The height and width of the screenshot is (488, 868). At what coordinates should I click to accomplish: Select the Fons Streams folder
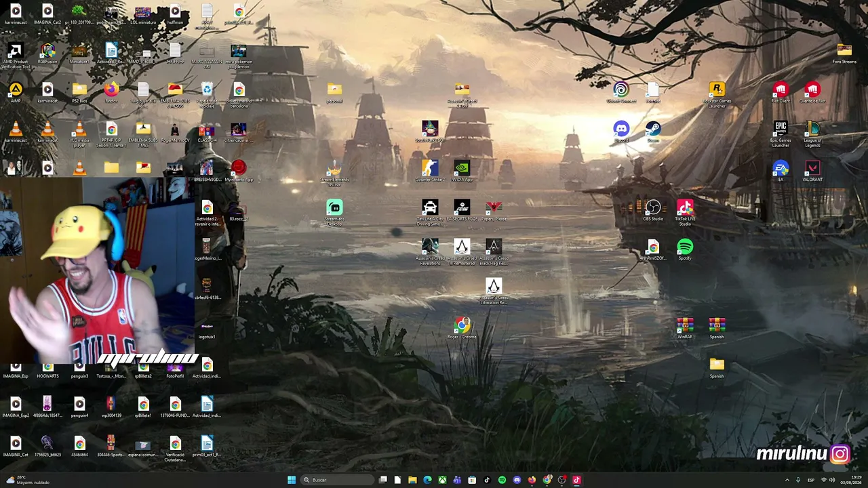point(844,54)
